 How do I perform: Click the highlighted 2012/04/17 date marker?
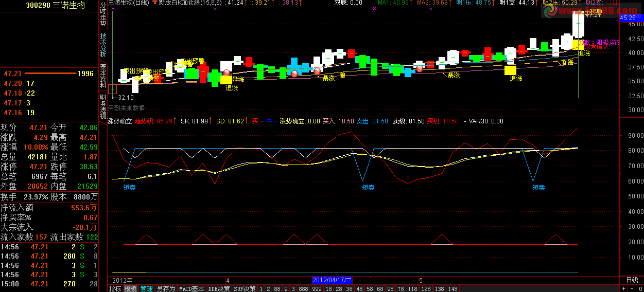click(x=332, y=280)
